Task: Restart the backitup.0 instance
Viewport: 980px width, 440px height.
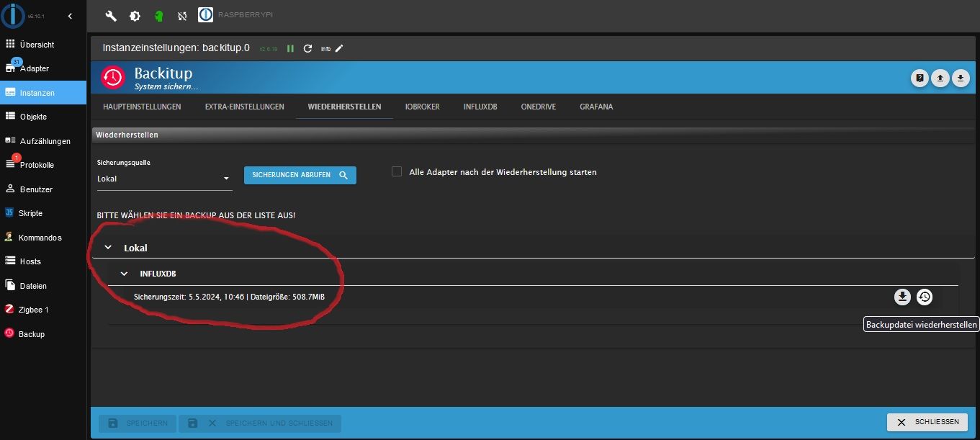Action: (307, 48)
